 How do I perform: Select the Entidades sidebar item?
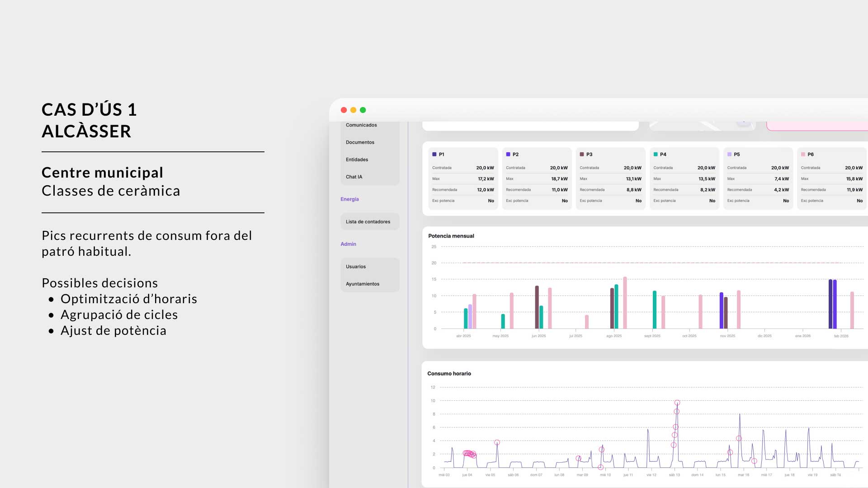click(357, 160)
